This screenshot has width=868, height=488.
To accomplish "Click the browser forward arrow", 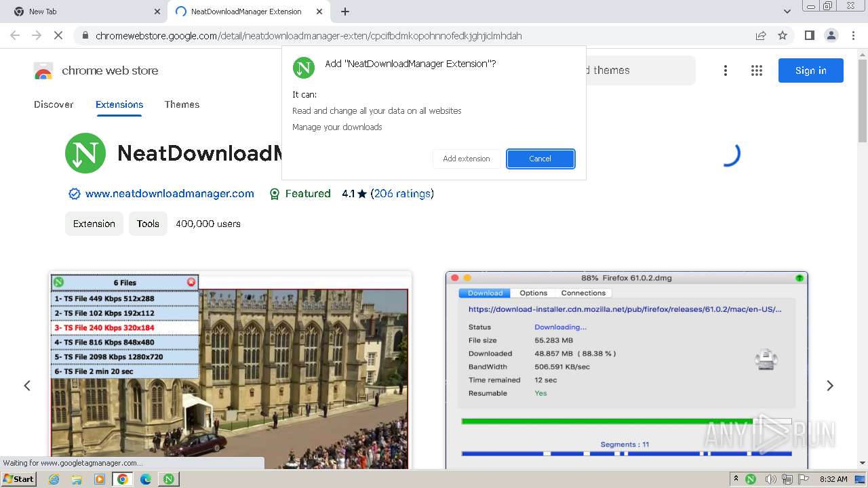I will coord(37,35).
